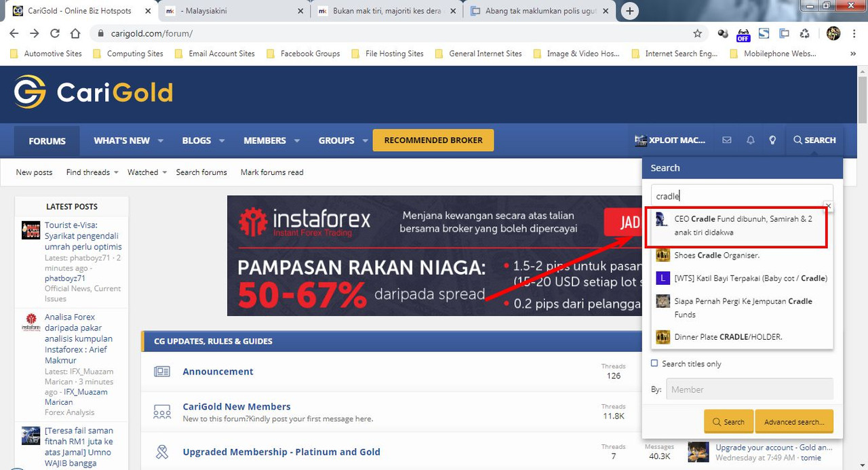Screen dimensions: 868x470
Task: Open the BLOGS menu item
Action: pos(196,140)
